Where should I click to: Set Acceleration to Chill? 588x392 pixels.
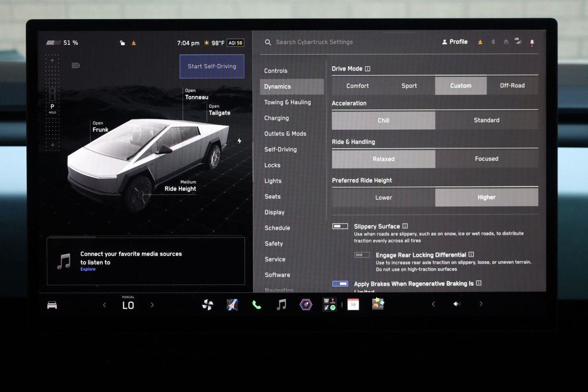pyautogui.click(x=383, y=120)
